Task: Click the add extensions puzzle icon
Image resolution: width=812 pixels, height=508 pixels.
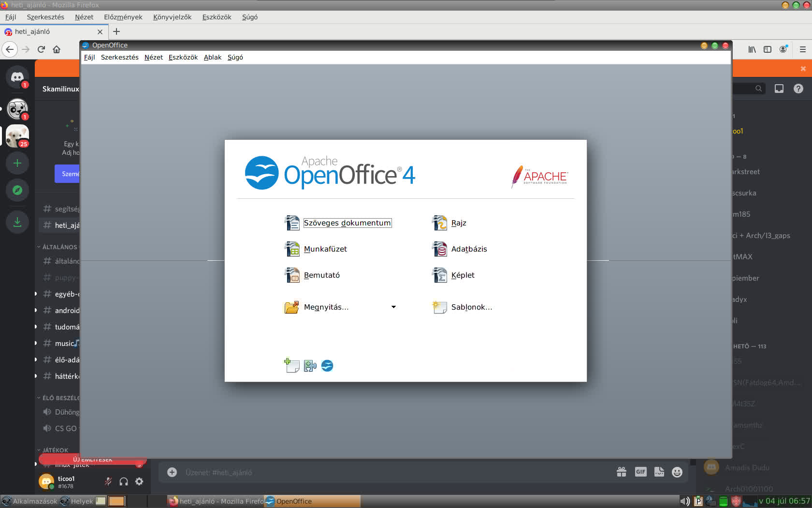Action: click(x=310, y=366)
